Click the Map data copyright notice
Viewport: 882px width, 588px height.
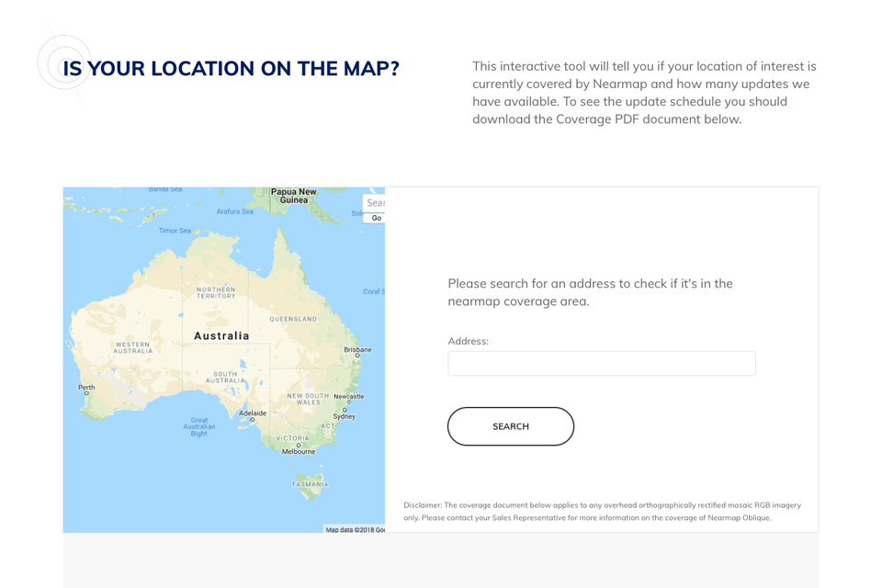[355, 529]
